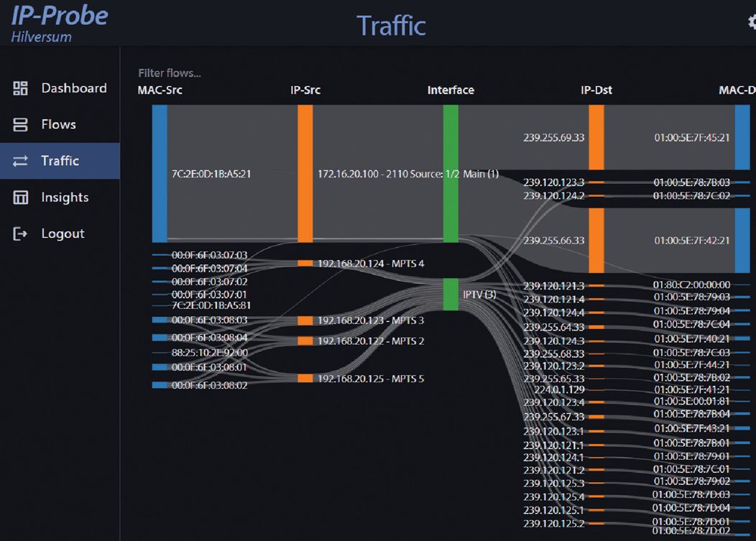Click the orange 239.255.69.33 destination bar
The height and width of the screenshot is (541, 756).
coord(596,137)
